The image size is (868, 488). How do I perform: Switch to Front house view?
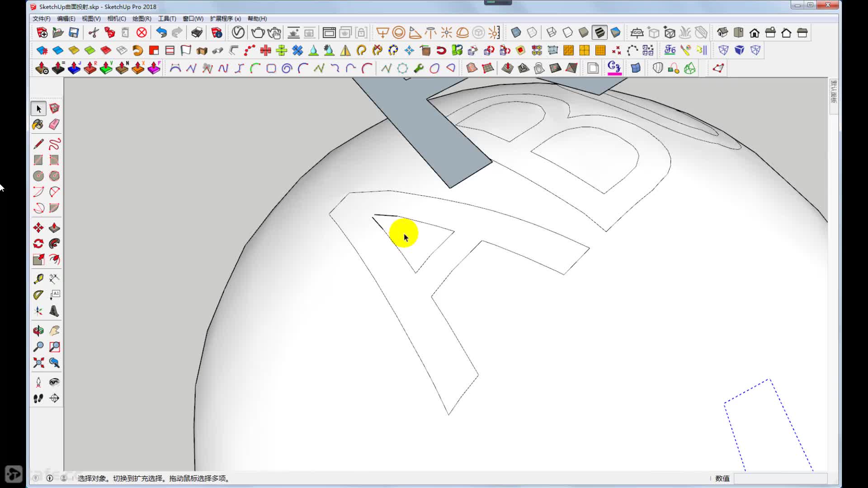coord(755,33)
